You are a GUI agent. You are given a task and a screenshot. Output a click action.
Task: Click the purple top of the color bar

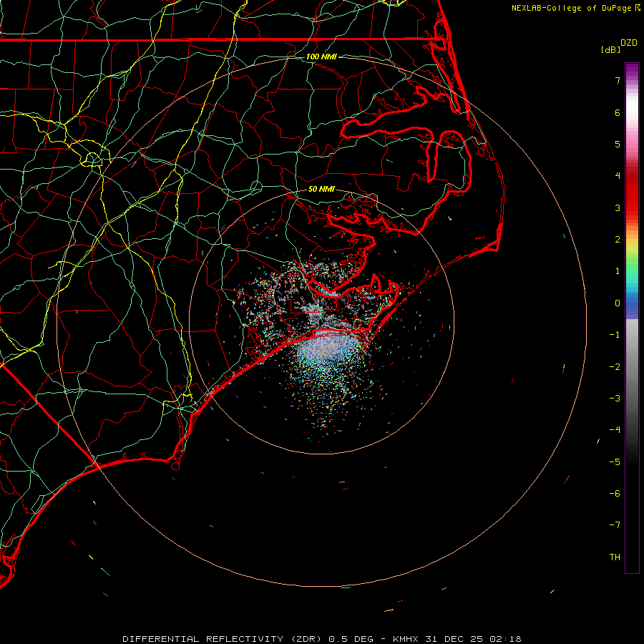(x=631, y=68)
